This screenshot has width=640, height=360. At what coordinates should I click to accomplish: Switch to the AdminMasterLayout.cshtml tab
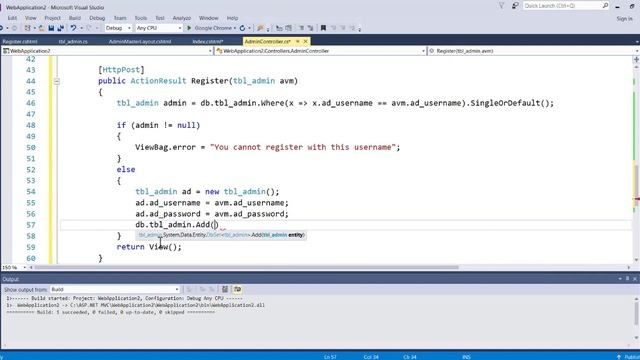140,41
